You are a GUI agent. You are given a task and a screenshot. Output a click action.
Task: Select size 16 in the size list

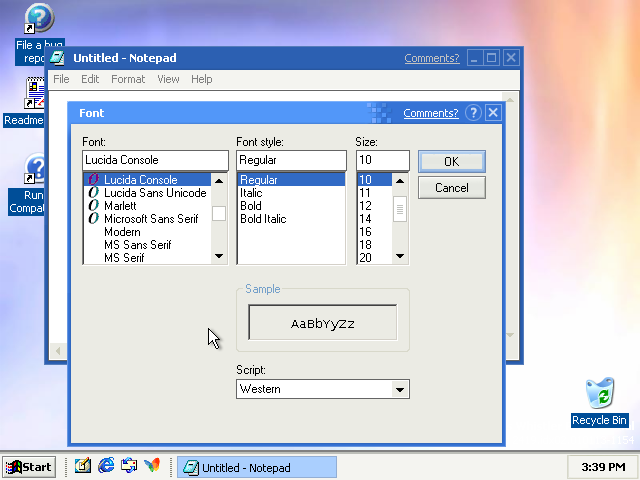click(x=375, y=232)
